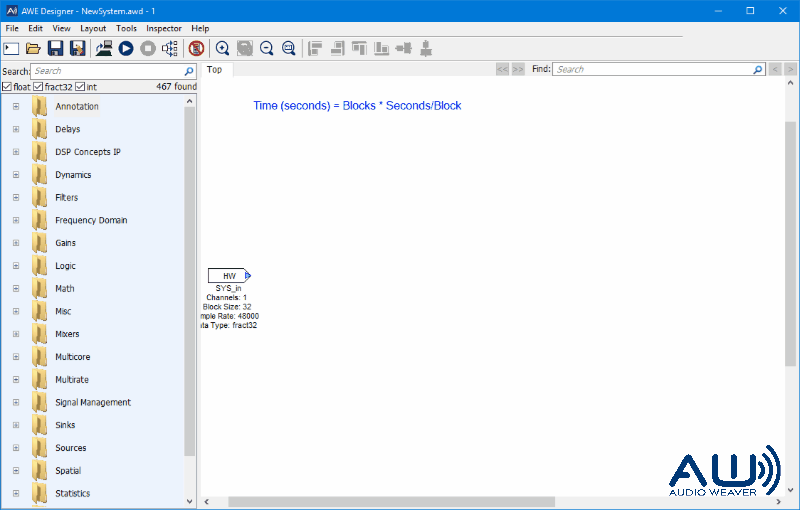Image resolution: width=800 pixels, height=510 pixels.
Task: Click the previous find result button
Action: tap(775, 69)
